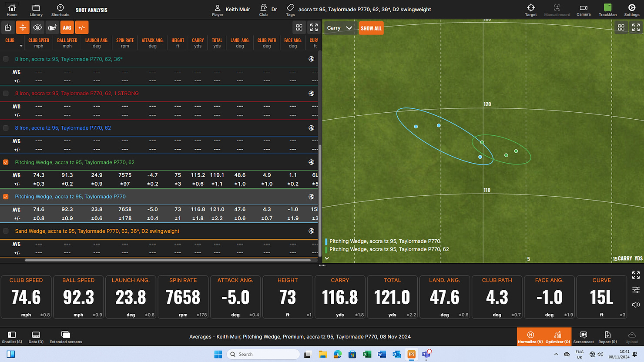Click ball icon on Pitching Wedge P770, 62 row

[x=311, y=162]
